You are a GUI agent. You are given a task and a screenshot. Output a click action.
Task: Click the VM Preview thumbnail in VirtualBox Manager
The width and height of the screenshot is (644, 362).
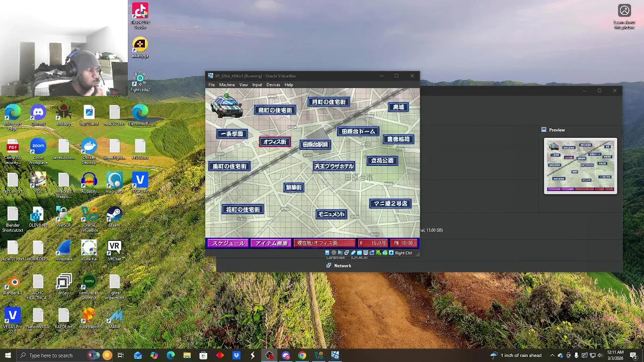(581, 166)
